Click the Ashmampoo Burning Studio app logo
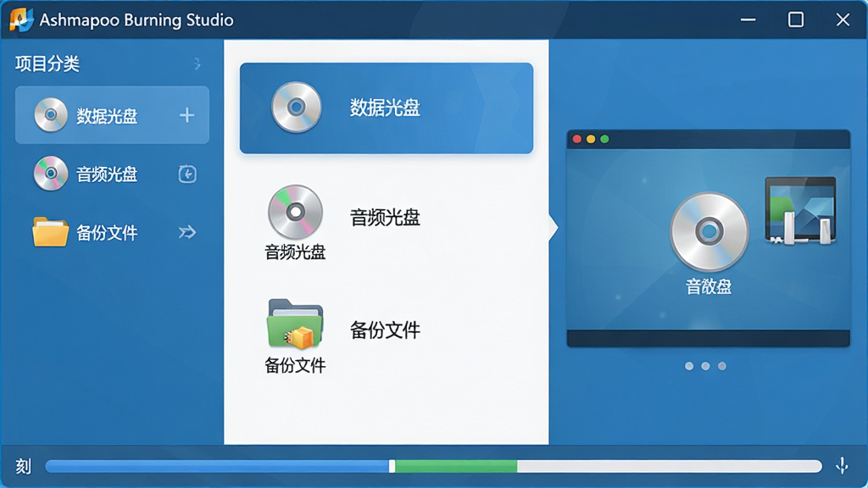 point(21,20)
